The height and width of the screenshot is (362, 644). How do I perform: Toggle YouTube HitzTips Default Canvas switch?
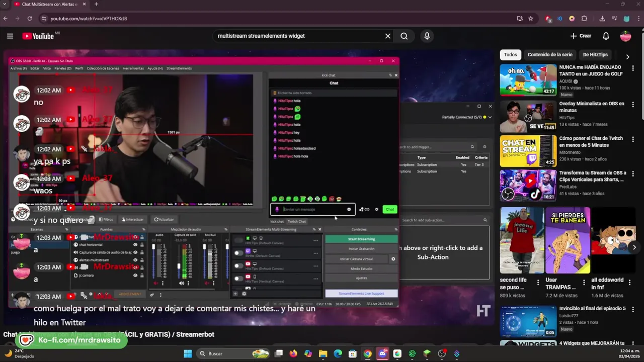(238, 265)
